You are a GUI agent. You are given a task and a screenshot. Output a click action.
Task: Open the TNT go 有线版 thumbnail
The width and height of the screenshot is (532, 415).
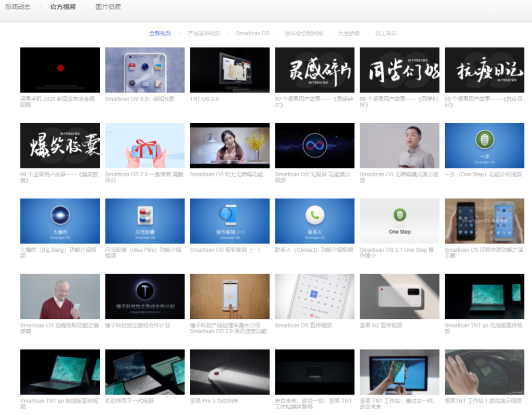pos(60,372)
